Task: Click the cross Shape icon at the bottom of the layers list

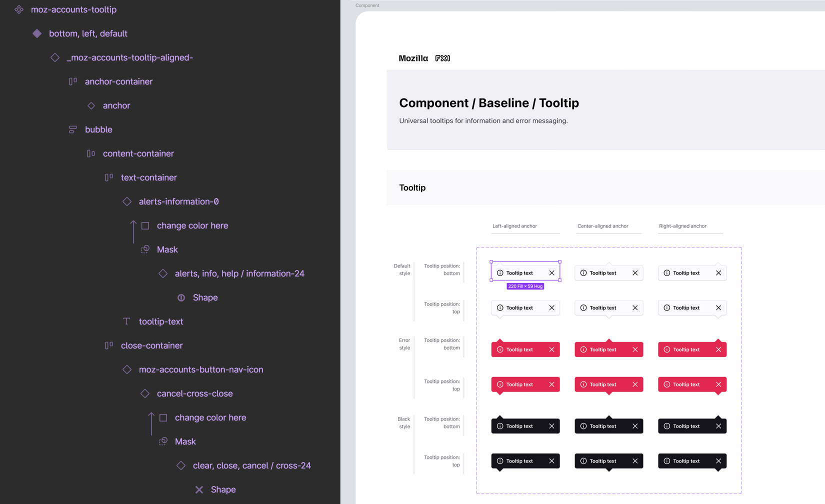Action: [199, 489]
